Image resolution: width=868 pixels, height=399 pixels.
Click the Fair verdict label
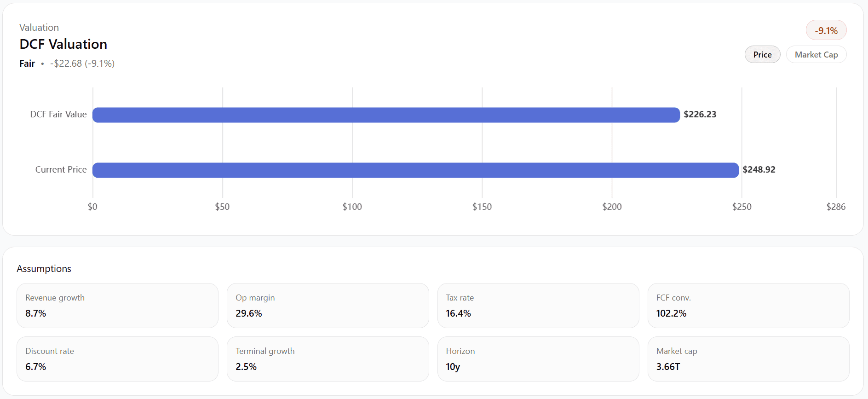(27, 64)
